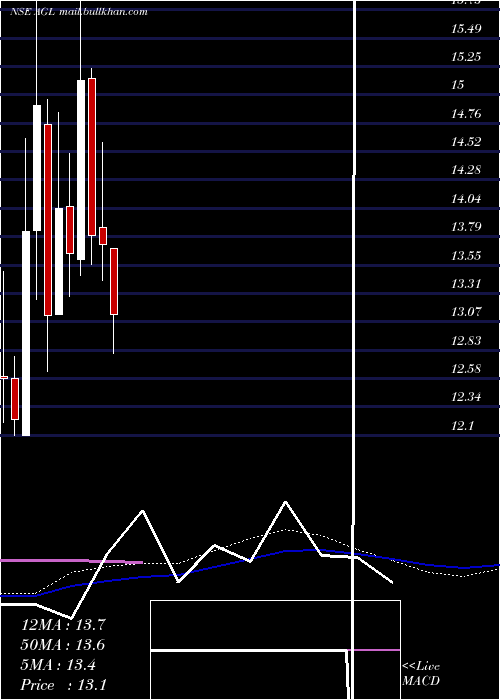500x700 pixels.
Task: Click the 12MA : 13.7 value
Action: pyautogui.click(x=63, y=625)
